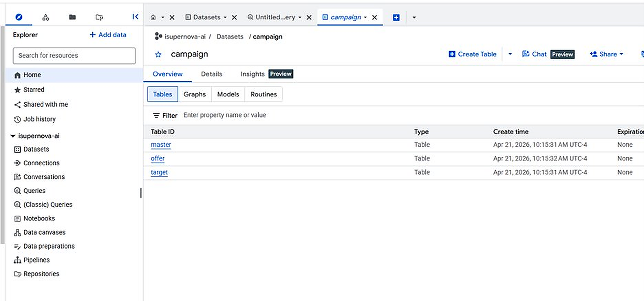Open the campaign tab dropdown arrow
This screenshot has height=301, width=644.
(365, 17)
